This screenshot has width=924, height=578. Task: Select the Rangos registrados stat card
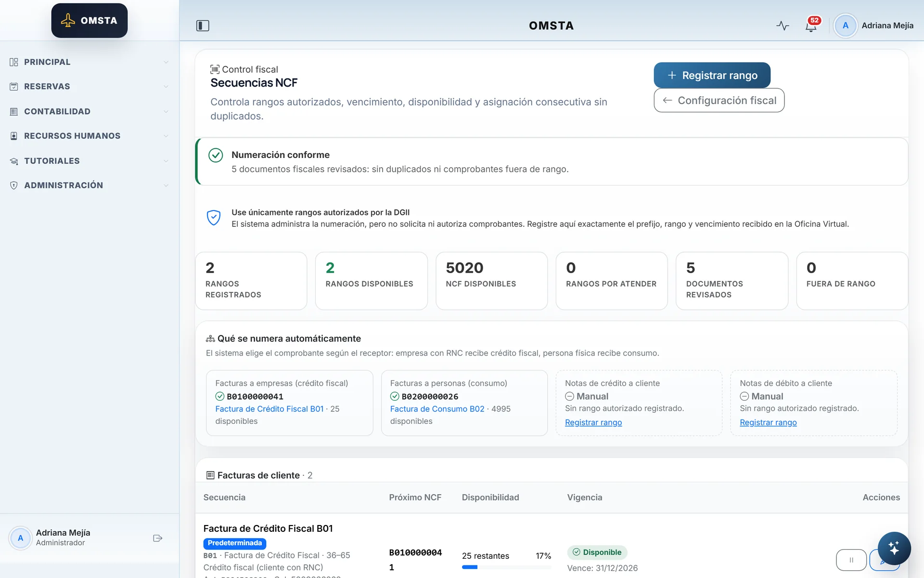click(x=251, y=281)
